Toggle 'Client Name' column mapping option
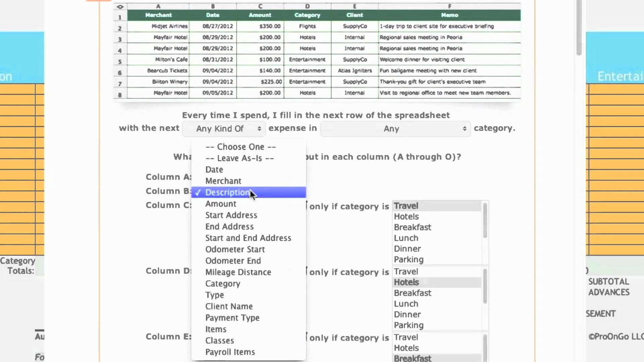The height and width of the screenshot is (362, 644). coord(229,306)
